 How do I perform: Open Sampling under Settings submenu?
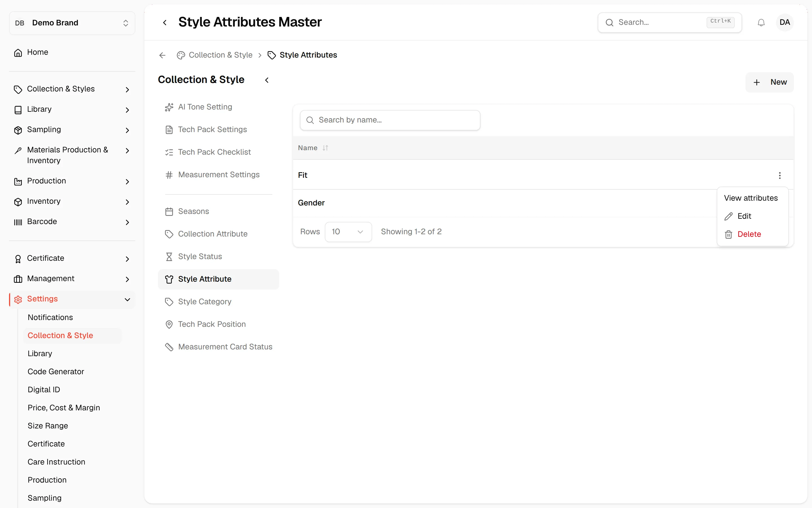coord(45,498)
